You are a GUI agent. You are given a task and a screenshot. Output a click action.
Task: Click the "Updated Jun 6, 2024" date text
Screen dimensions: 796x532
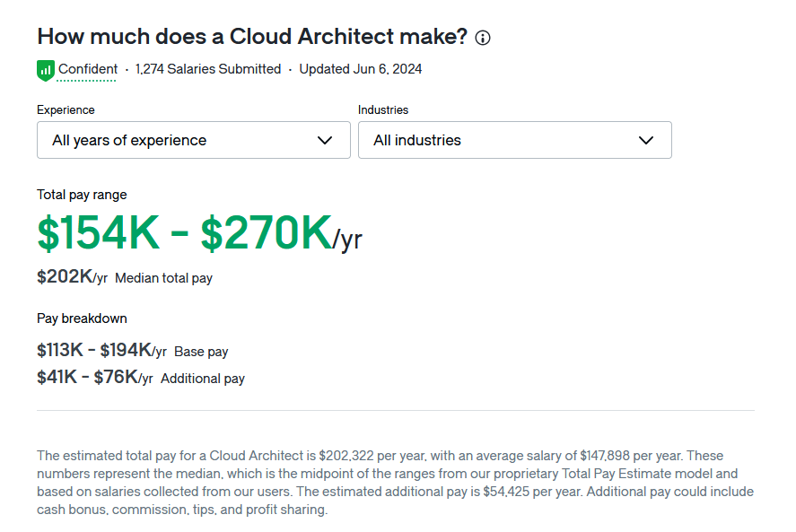(361, 69)
